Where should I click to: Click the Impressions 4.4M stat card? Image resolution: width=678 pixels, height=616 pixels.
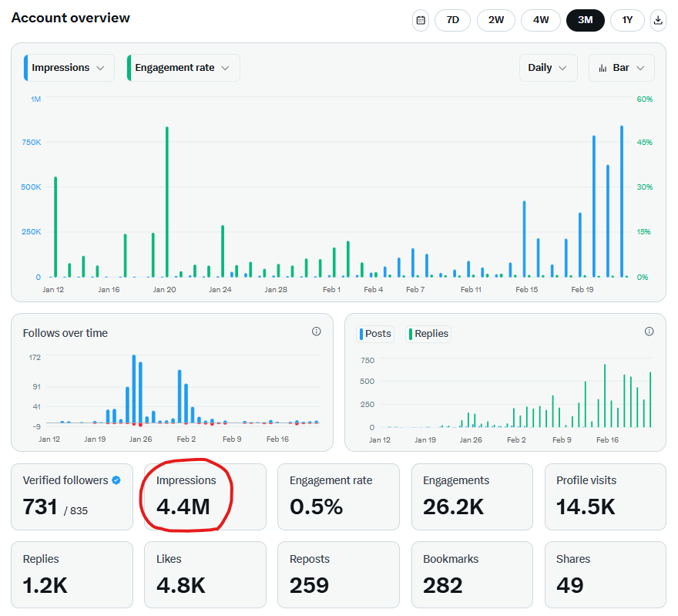[205, 497]
